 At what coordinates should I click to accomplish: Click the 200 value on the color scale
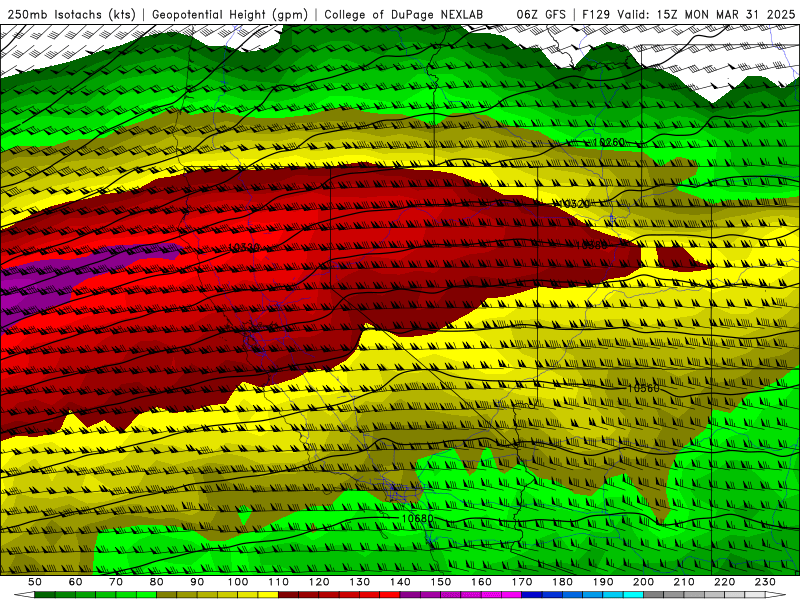[x=644, y=582]
